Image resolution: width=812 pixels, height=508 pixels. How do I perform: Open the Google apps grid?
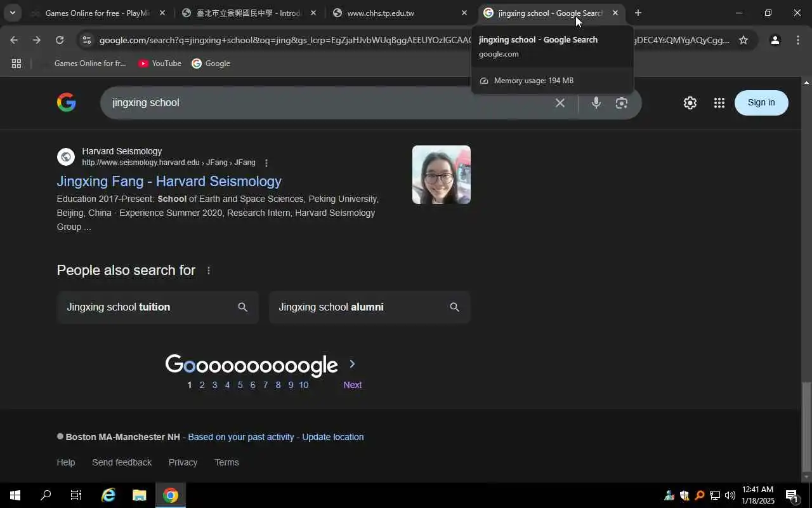[x=719, y=103]
